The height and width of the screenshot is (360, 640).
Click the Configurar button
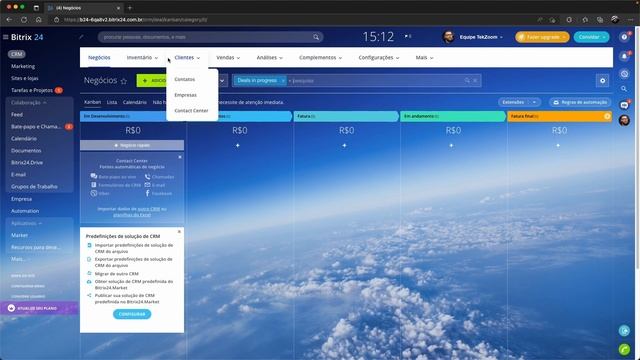132,314
